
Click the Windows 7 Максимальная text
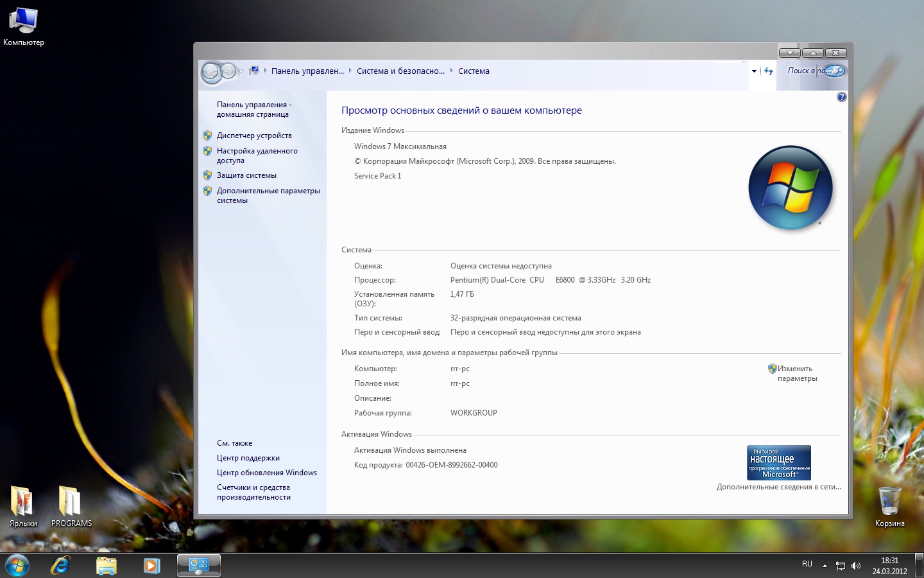(400, 146)
